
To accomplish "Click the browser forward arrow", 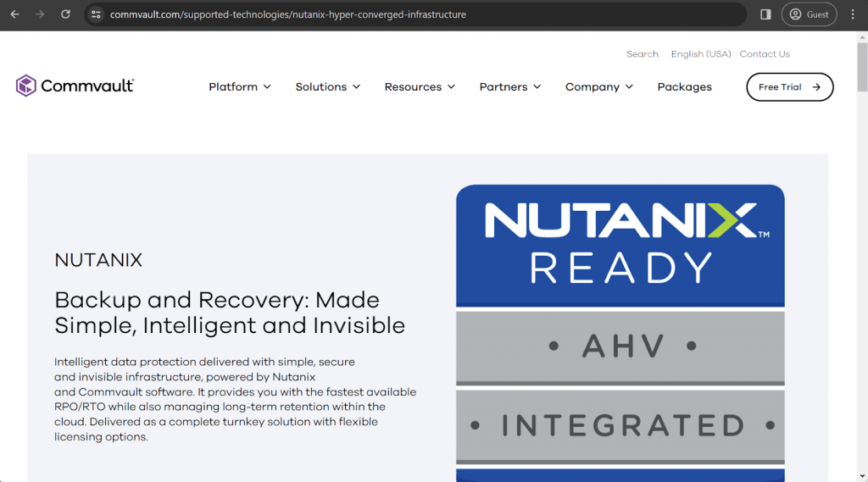I will (40, 14).
